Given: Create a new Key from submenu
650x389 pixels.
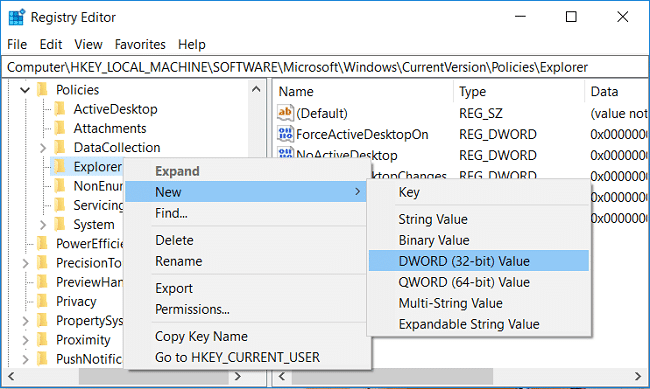Looking at the screenshot, I should click(x=479, y=192).
